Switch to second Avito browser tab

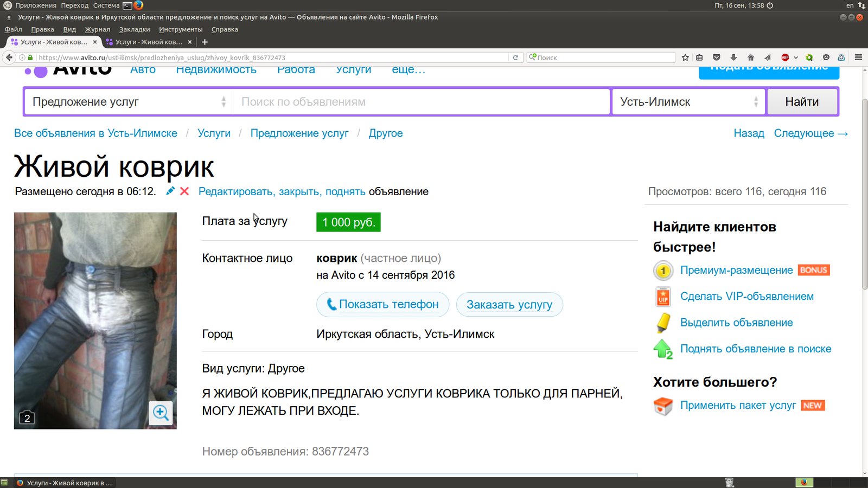[x=148, y=42]
